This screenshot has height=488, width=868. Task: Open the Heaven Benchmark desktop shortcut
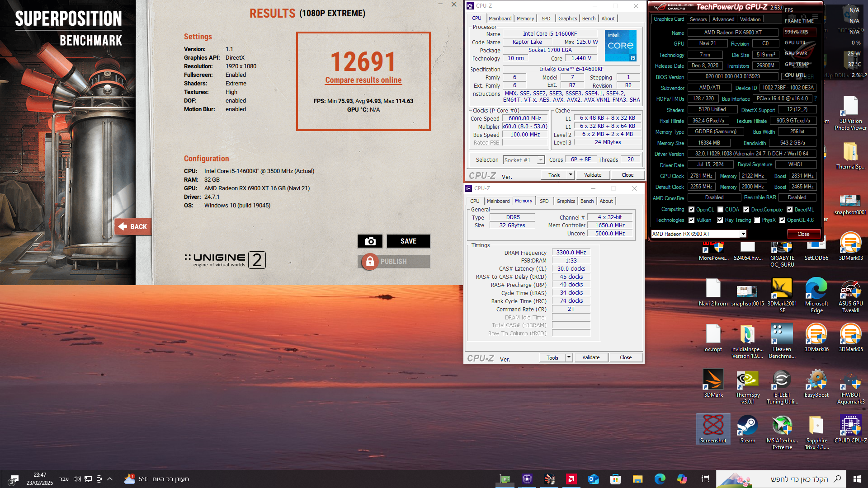[782, 341]
